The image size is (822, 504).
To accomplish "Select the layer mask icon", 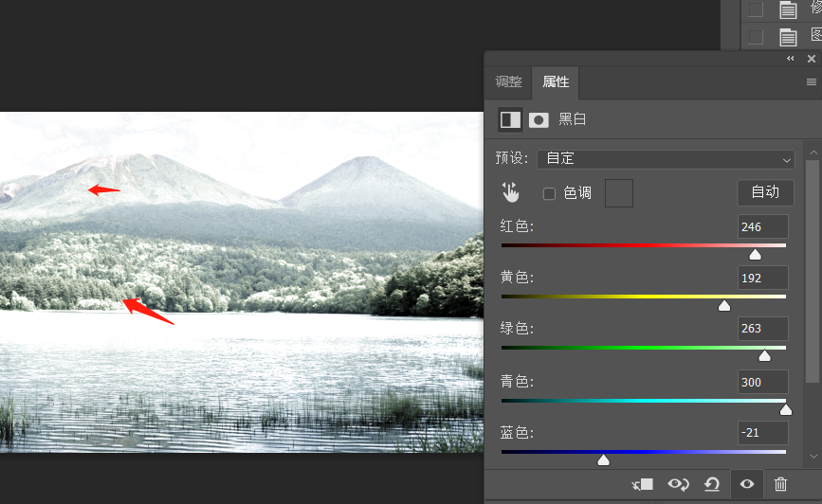I will click(x=539, y=120).
